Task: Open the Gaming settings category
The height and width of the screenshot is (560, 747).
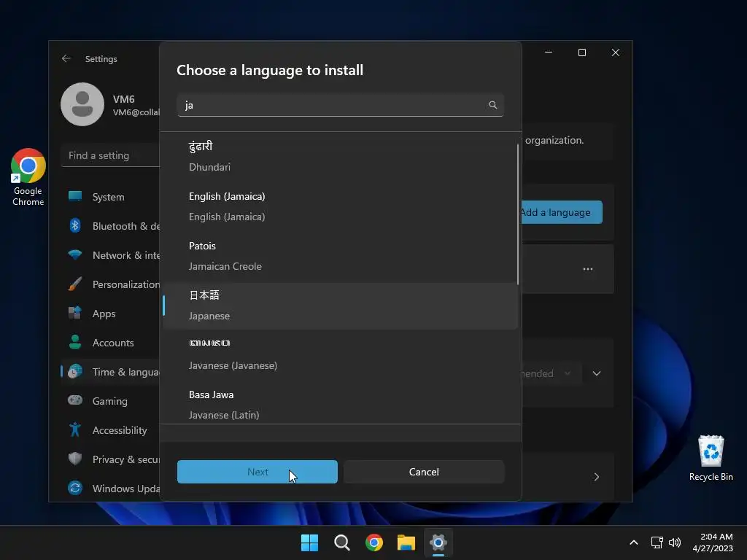Action: tap(111, 401)
